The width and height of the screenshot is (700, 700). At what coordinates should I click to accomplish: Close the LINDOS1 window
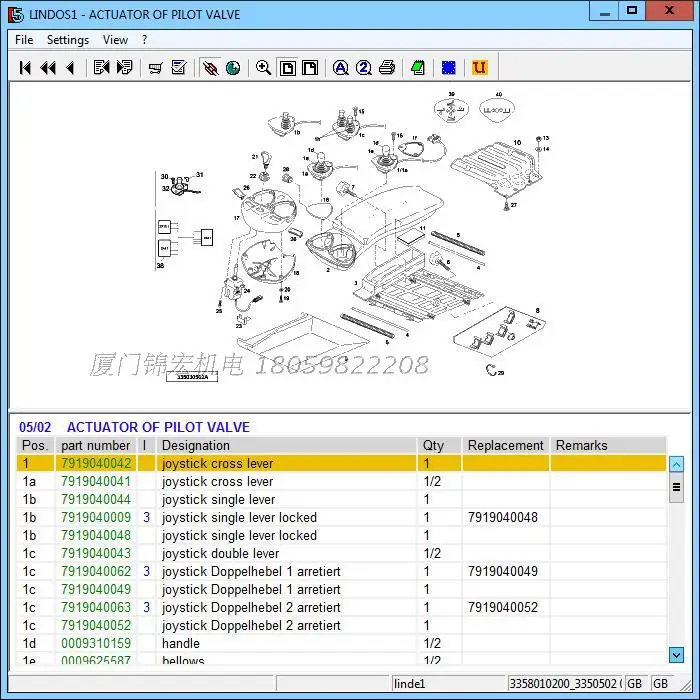pos(669,12)
